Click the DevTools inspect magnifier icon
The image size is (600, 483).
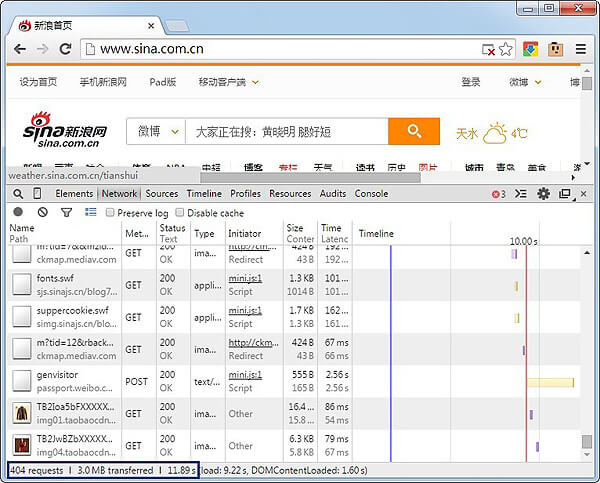18,194
